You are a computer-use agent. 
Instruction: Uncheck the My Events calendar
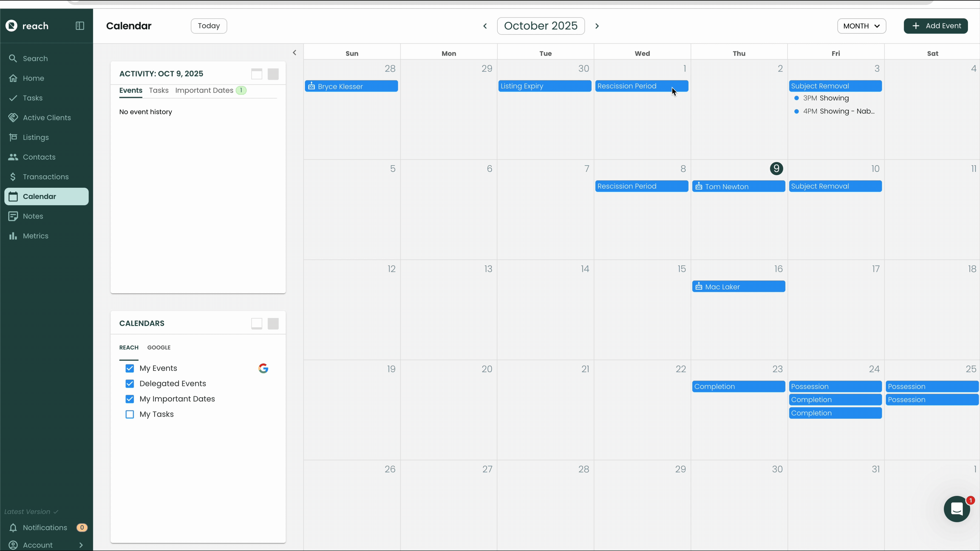tap(130, 368)
